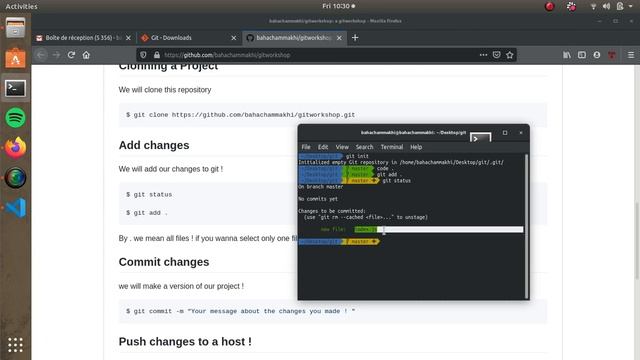Screen dimensions: 640x360
Task: Show applications grid in the dock
Action: coord(16,345)
